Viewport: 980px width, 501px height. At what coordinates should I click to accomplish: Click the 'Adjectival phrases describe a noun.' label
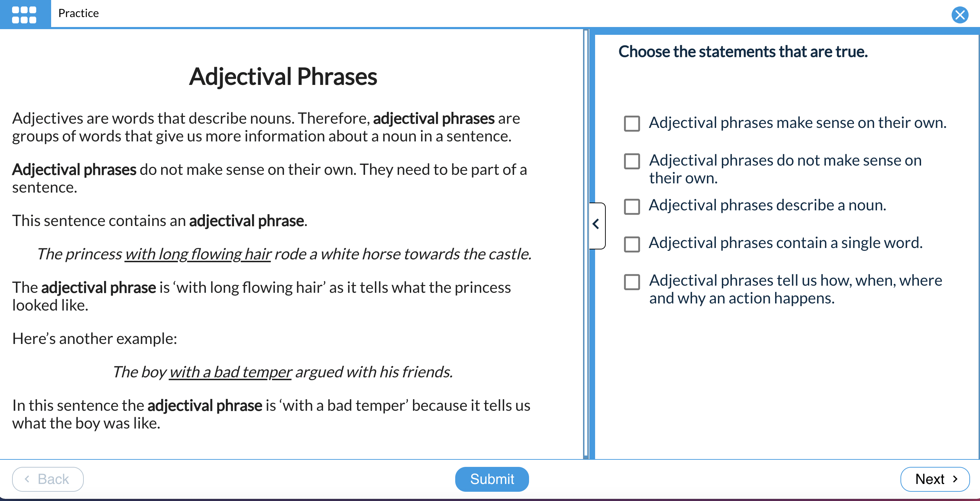point(767,206)
